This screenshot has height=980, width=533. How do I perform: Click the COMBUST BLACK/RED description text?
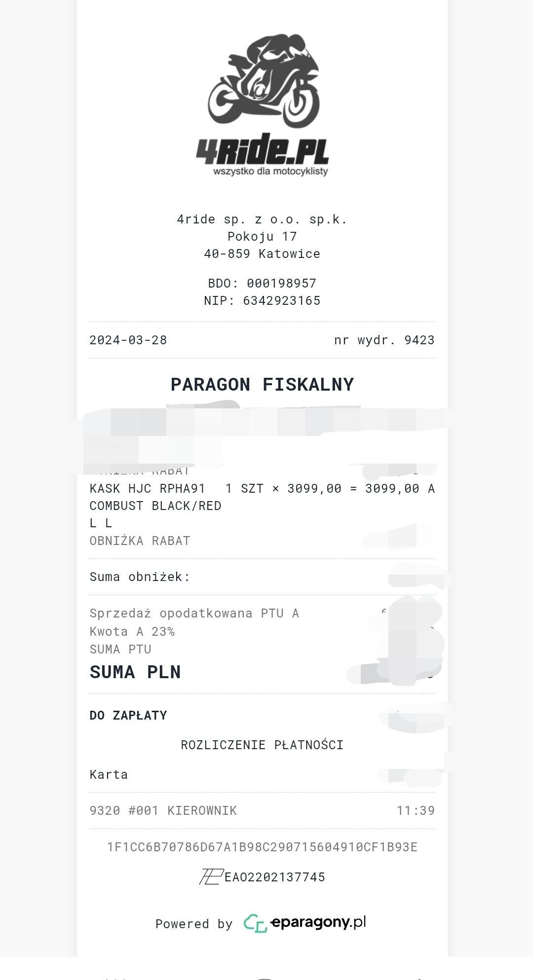tap(155, 506)
